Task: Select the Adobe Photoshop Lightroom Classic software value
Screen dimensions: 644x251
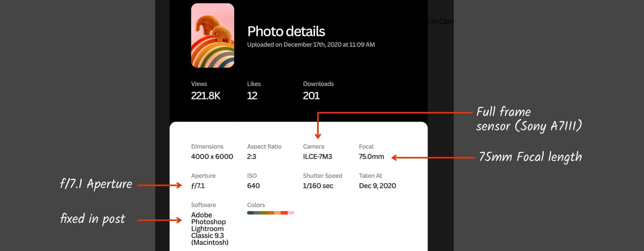Action: pyautogui.click(x=210, y=229)
